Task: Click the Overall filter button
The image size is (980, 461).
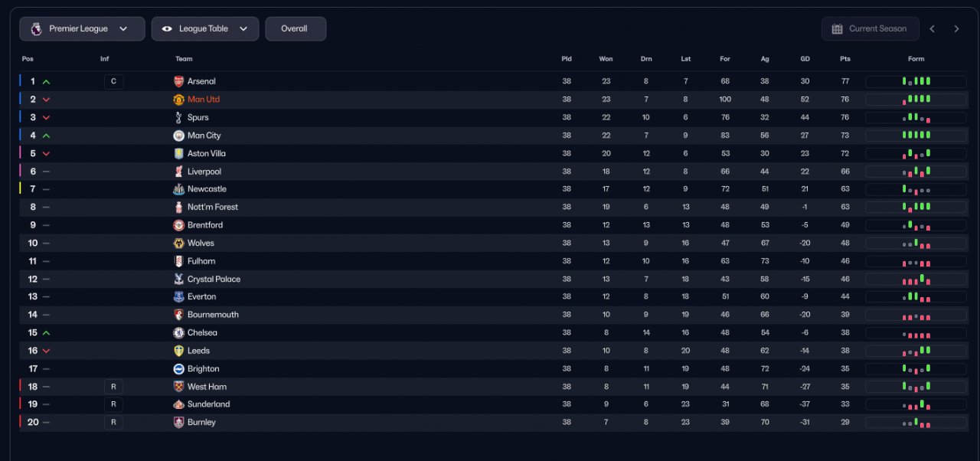Action: tap(295, 29)
